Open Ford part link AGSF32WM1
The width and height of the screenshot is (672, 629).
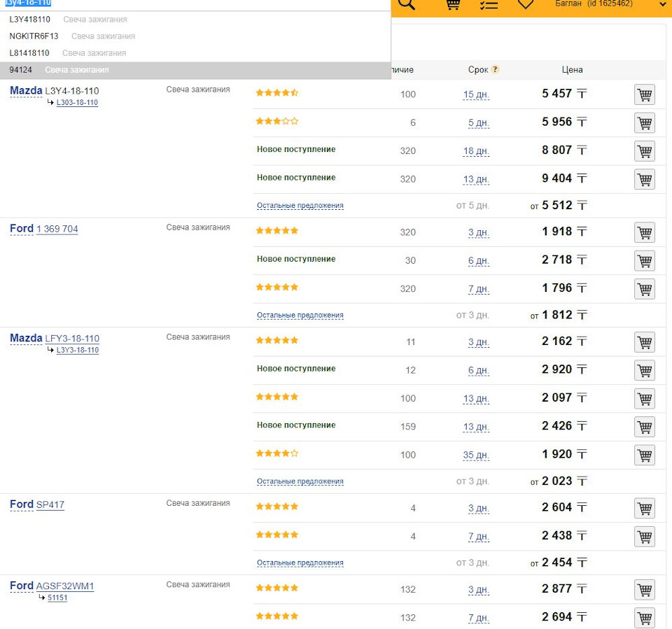tap(64, 586)
